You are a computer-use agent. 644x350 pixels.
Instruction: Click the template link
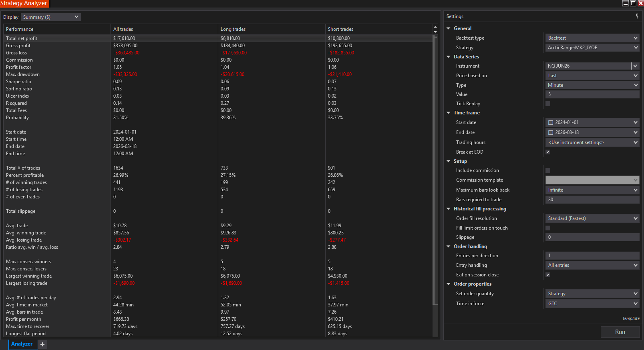point(631,319)
